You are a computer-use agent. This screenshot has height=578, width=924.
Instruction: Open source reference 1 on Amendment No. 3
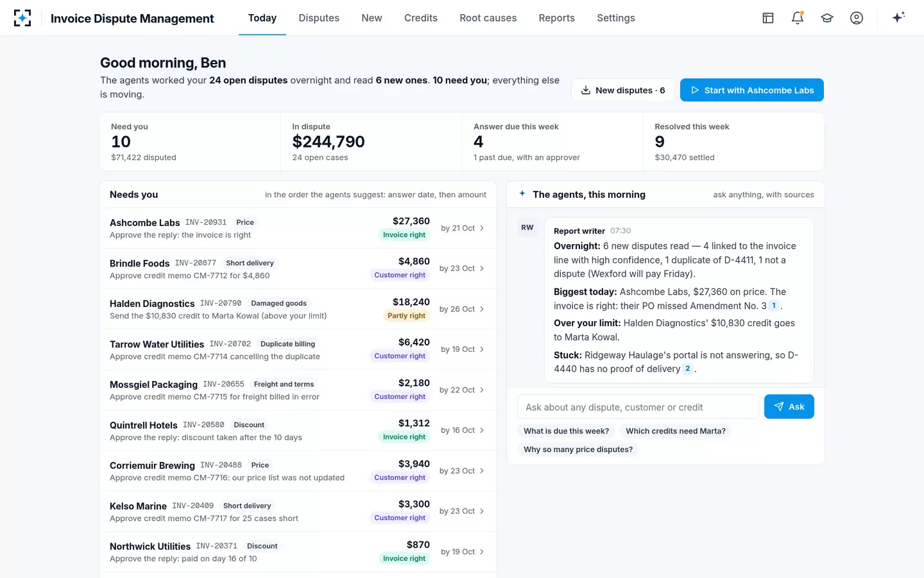774,306
